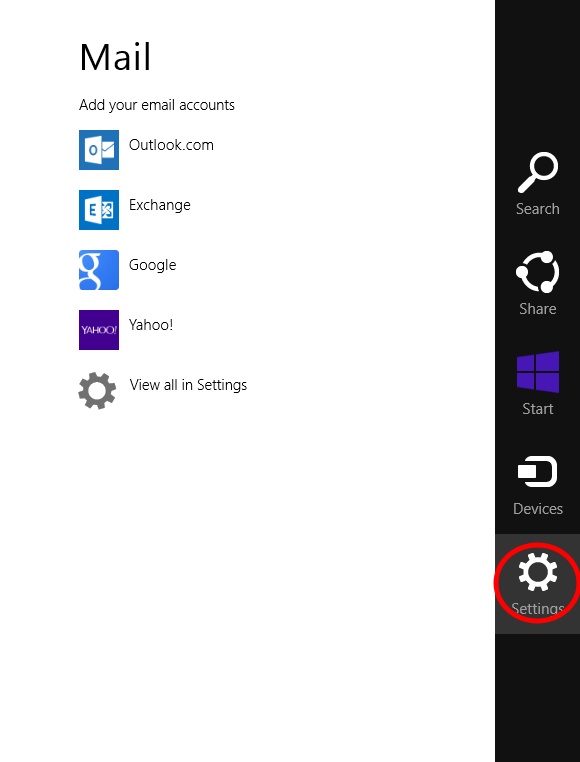Click the Devices label in charms bar
Screen dimensions: 580x762
[x=538, y=509]
